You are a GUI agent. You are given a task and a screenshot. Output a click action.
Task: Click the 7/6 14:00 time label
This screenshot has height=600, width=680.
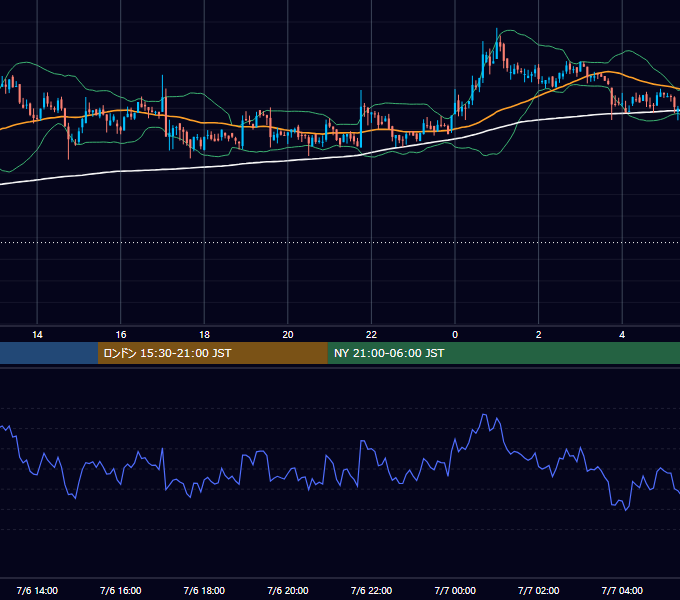pyautogui.click(x=37, y=590)
